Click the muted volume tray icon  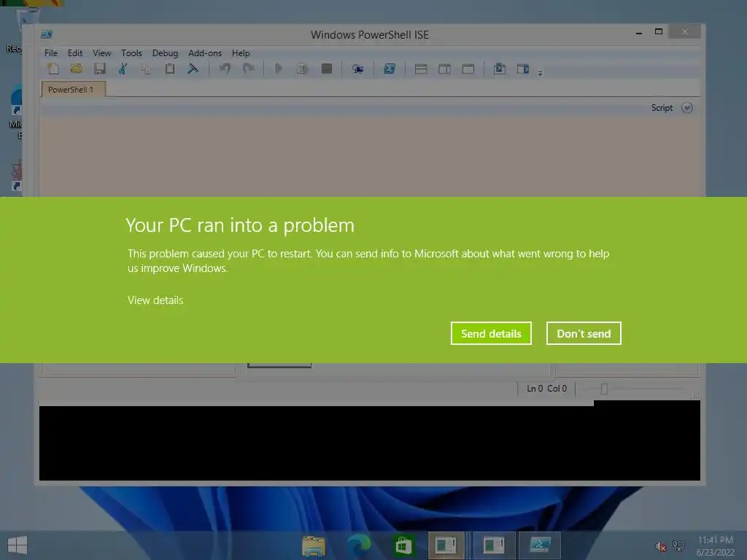[x=660, y=546]
